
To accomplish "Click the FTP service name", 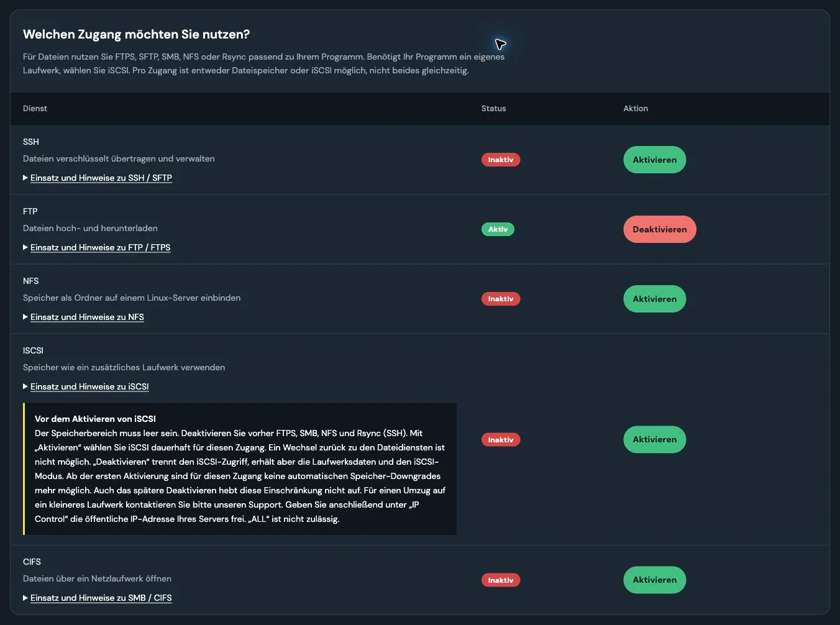I will [30, 211].
